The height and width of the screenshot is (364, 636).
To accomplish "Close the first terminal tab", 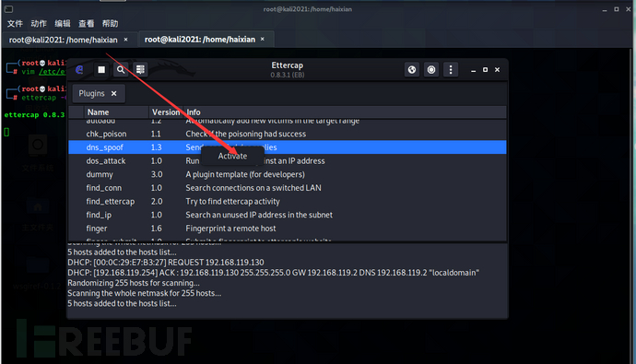I will coord(125,40).
